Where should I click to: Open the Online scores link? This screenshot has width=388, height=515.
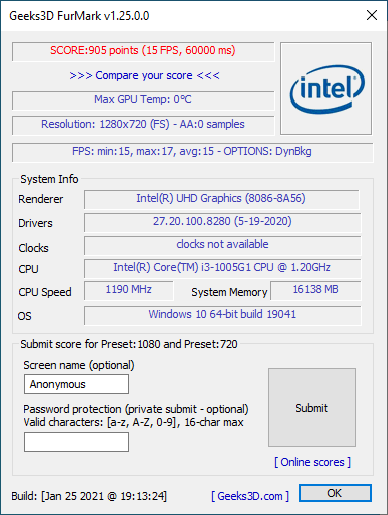(x=312, y=462)
